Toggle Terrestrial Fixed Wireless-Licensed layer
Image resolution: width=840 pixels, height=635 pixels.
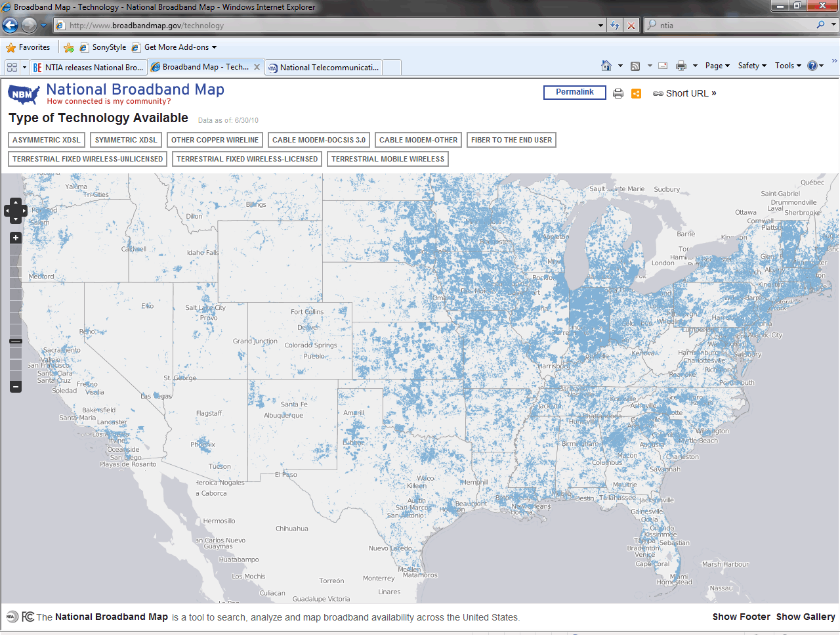pyautogui.click(x=247, y=159)
